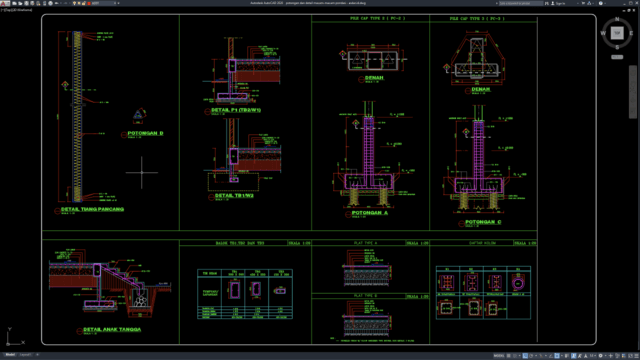Click the hardware acceleration icon
640x360 pixels.
[624, 356]
